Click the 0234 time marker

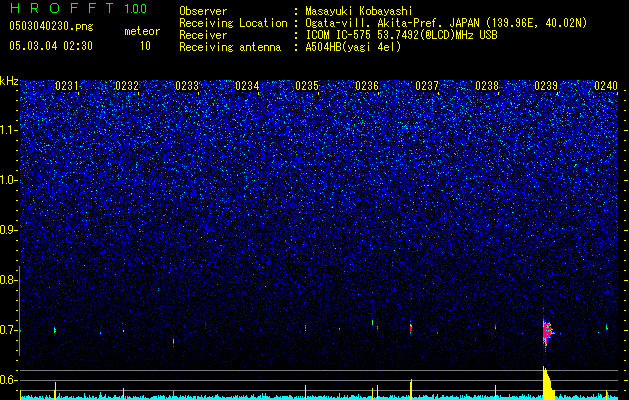coord(247,86)
